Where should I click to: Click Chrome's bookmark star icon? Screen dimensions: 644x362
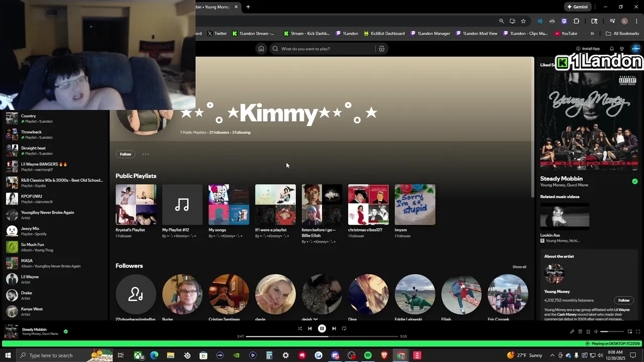click(x=523, y=21)
